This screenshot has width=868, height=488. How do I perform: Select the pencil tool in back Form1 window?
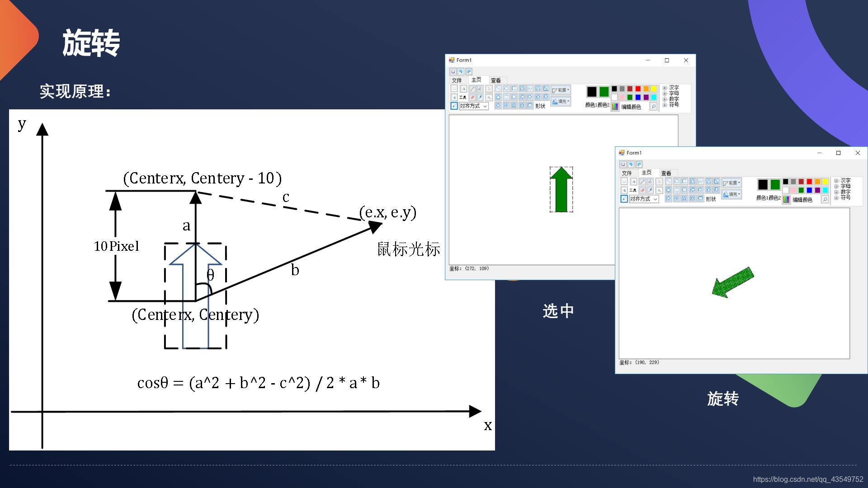(472, 89)
